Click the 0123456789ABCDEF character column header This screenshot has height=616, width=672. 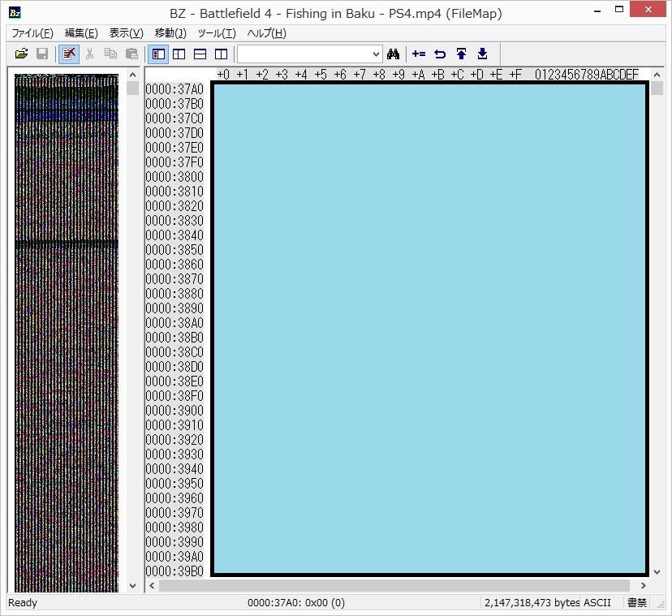(x=587, y=75)
